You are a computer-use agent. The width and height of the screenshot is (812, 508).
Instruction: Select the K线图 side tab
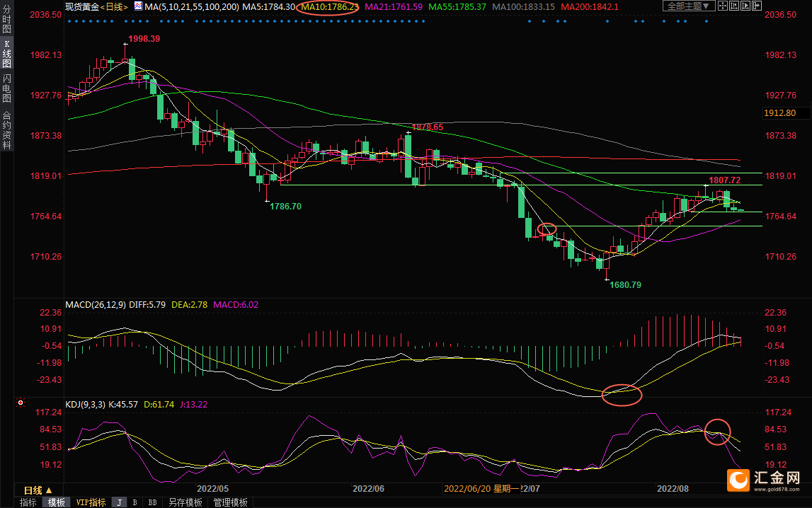pyautogui.click(x=6, y=54)
